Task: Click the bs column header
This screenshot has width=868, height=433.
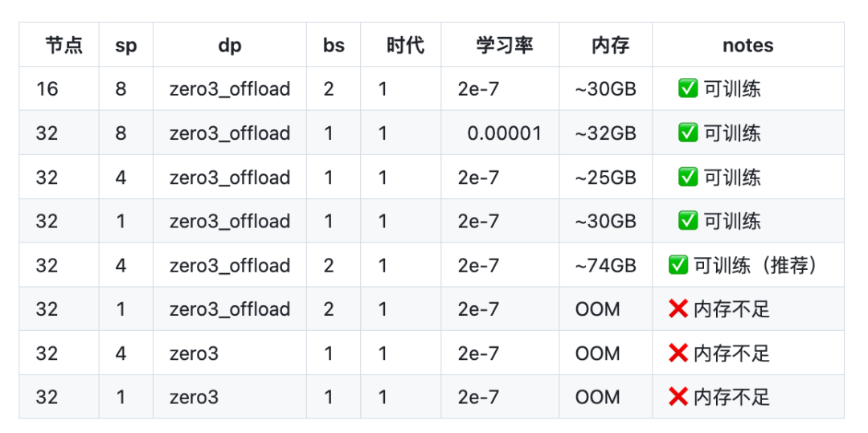Action: (334, 46)
